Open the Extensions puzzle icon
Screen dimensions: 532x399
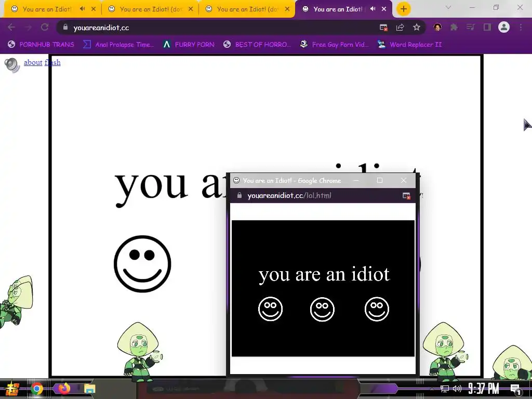pyautogui.click(x=454, y=27)
